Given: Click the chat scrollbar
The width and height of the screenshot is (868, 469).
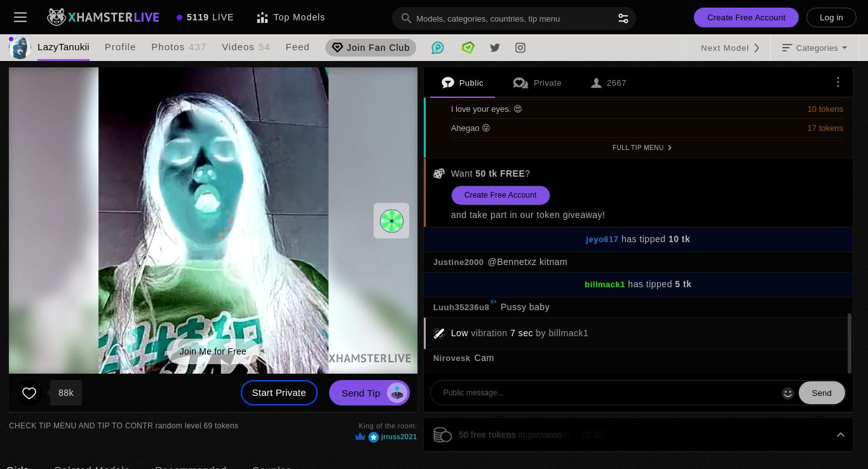Looking at the screenshot, I should [x=850, y=343].
